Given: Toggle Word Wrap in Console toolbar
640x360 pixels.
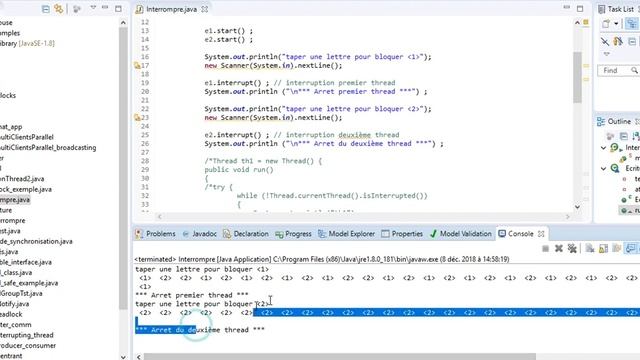Looking at the screenshot, I should coord(617,249).
